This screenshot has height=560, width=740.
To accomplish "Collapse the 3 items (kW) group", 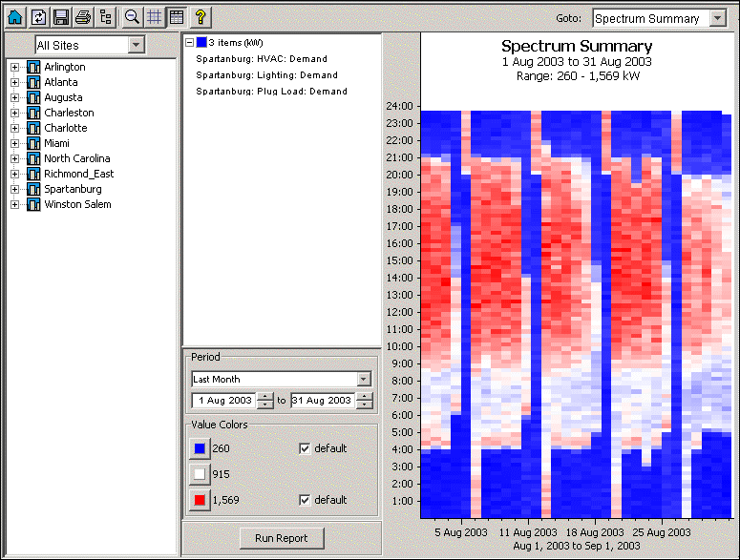I will tap(189, 43).
